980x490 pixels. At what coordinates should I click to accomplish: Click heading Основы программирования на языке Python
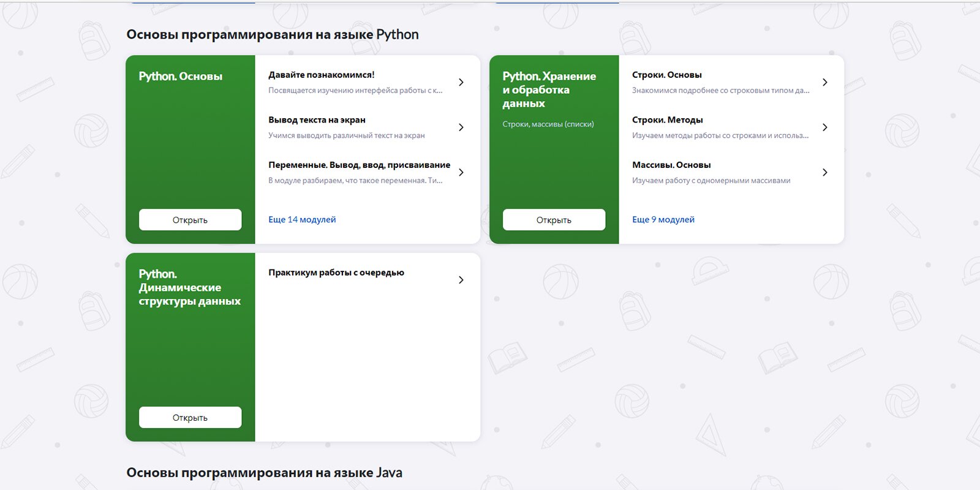(273, 35)
